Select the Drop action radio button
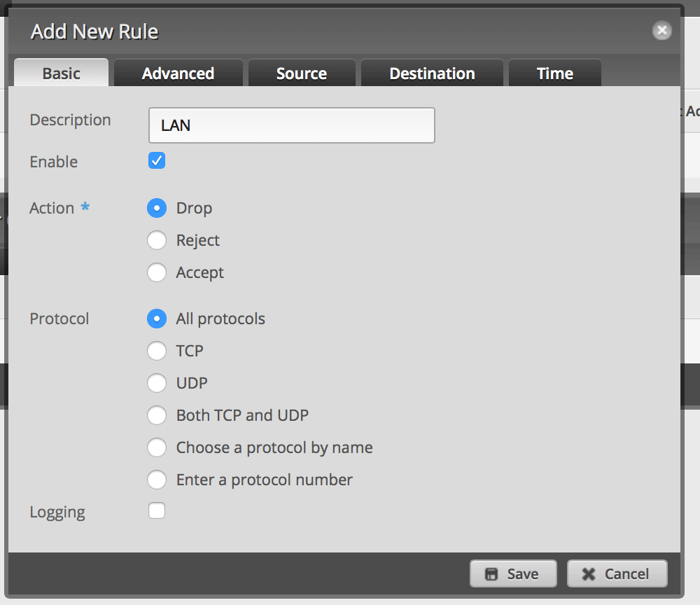 pos(157,208)
